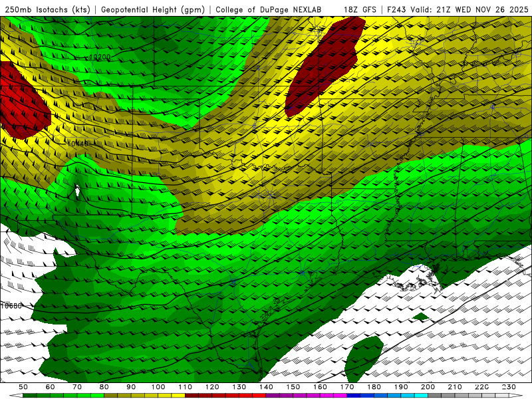This screenshot has height=399, width=532.
Task: Select the bright red legend swatch before 140
Action: click(x=259, y=396)
